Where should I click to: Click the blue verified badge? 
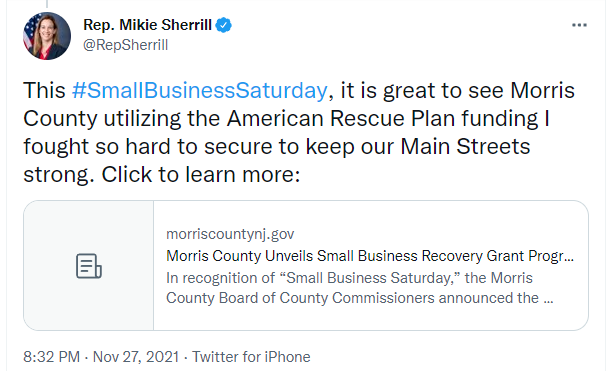pos(224,25)
